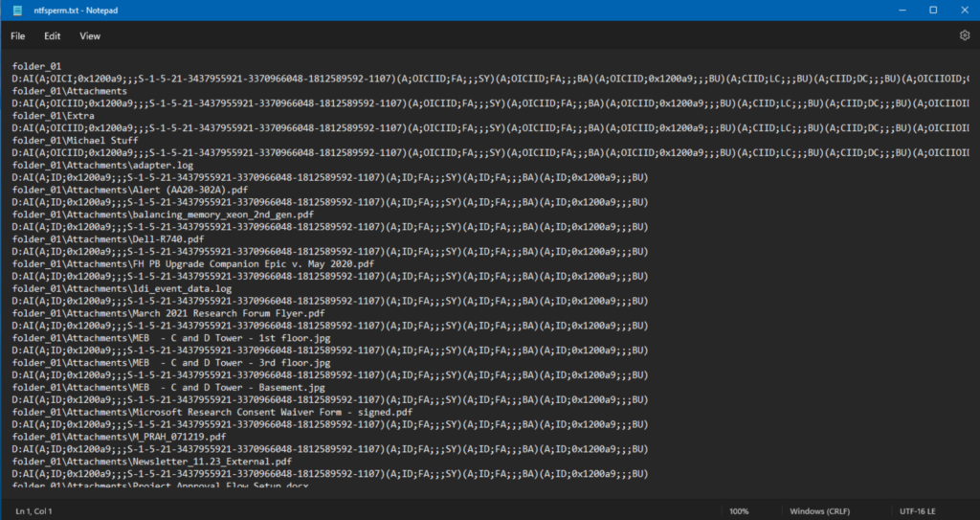Click the ldi_event_data.log line
980x520 pixels.
coord(122,289)
